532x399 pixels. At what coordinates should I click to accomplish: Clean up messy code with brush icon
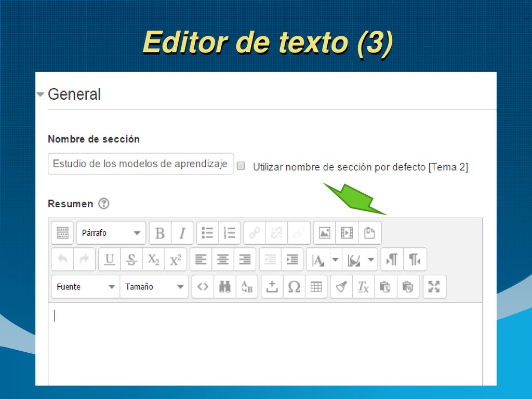point(341,287)
